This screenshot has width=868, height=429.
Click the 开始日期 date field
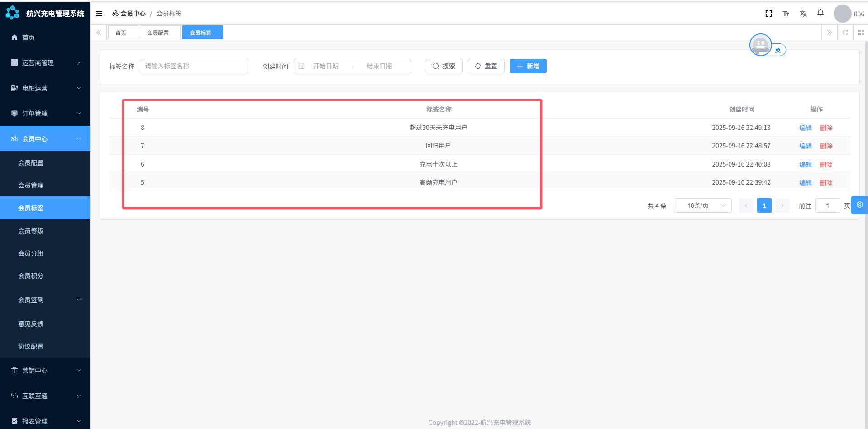[326, 66]
